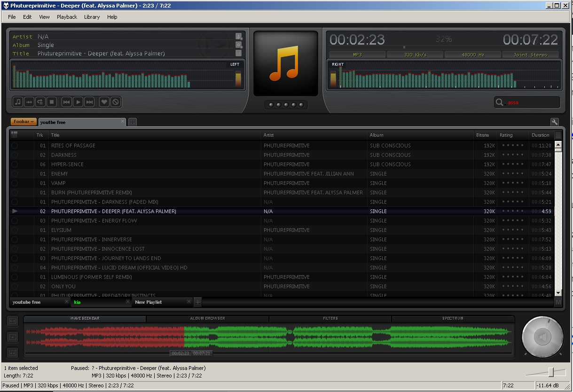Click the status circle in the ONLY YOU row
Screen dimensions: 573x392
[15, 286]
